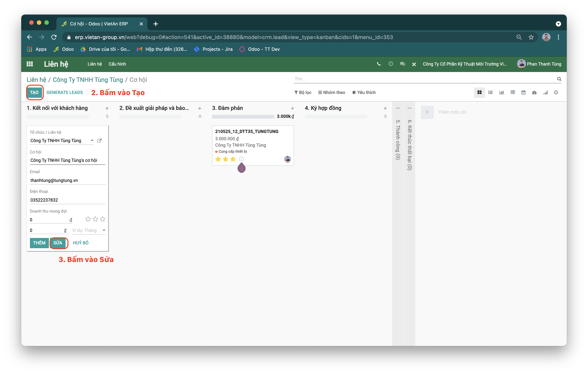Set priority to third star in form

pos(102,219)
